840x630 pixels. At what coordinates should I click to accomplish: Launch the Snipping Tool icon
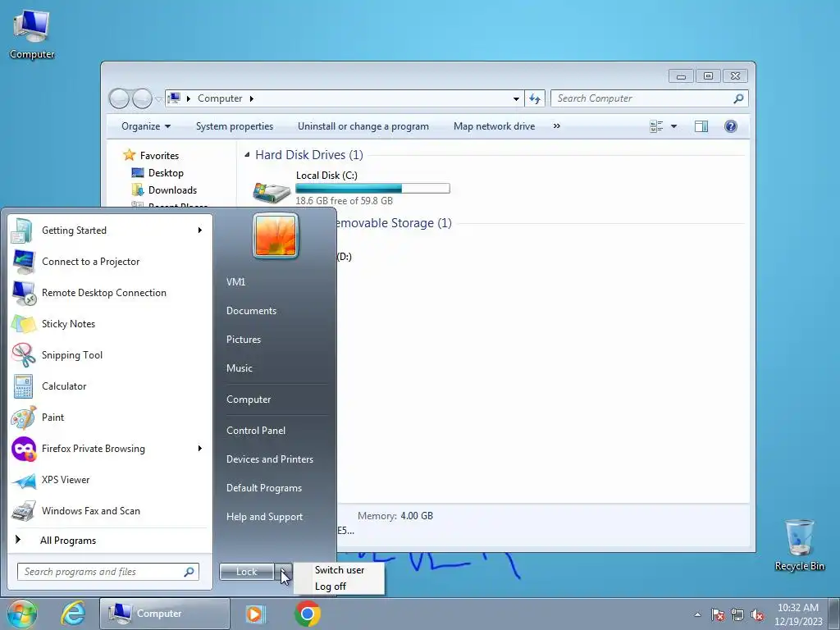[x=22, y=354]
